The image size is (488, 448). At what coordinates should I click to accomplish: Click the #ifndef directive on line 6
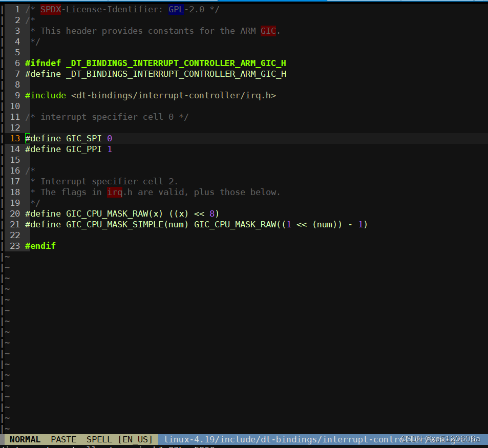tap(43, 63)
